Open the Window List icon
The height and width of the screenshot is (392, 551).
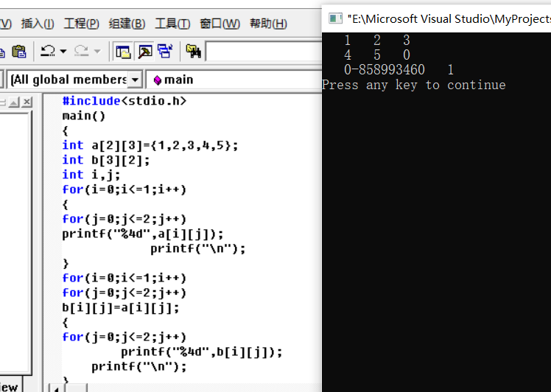(x=165, y=52)
